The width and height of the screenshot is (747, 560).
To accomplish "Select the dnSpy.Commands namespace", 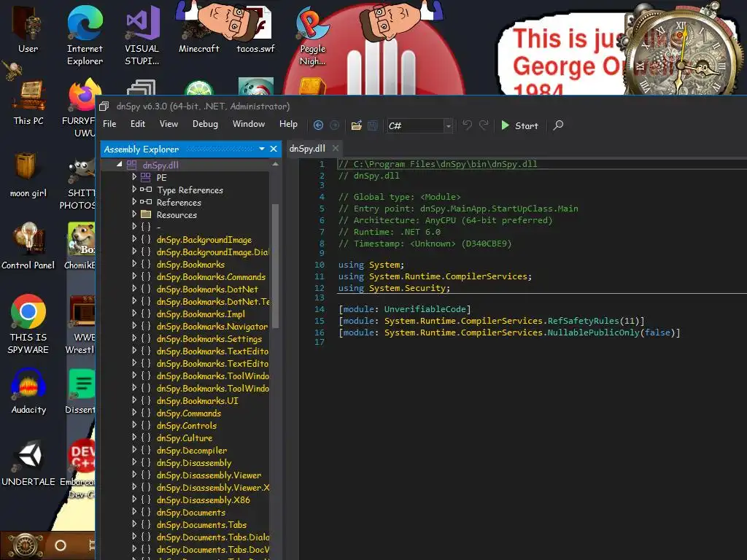I will pyautogui.click(x=189, y=413).
